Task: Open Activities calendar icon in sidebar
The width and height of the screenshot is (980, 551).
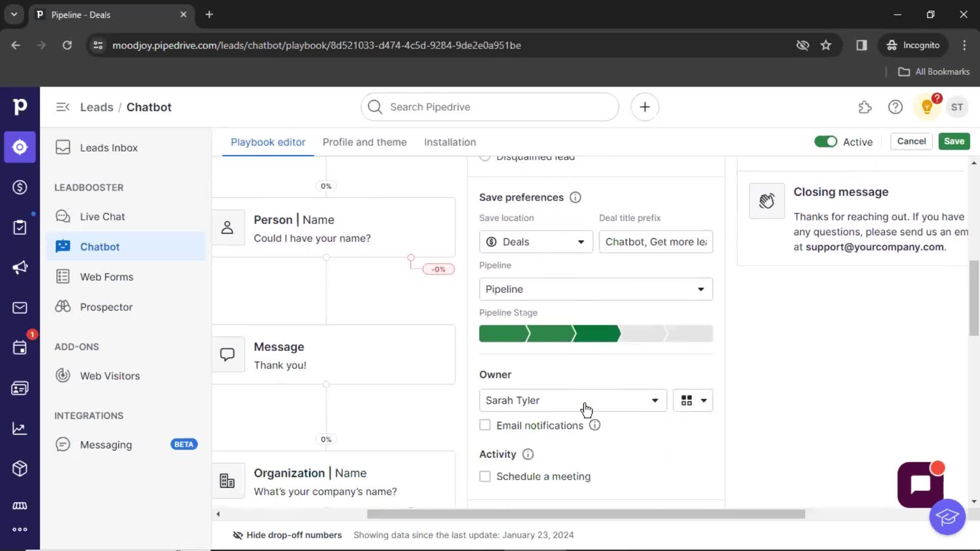Action: click(19, 348)
